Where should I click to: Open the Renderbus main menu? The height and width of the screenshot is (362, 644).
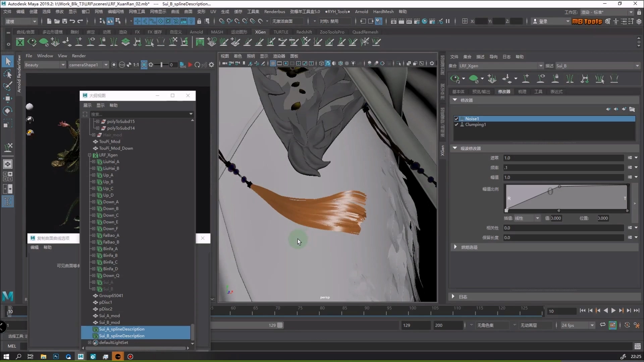[274, 11]
